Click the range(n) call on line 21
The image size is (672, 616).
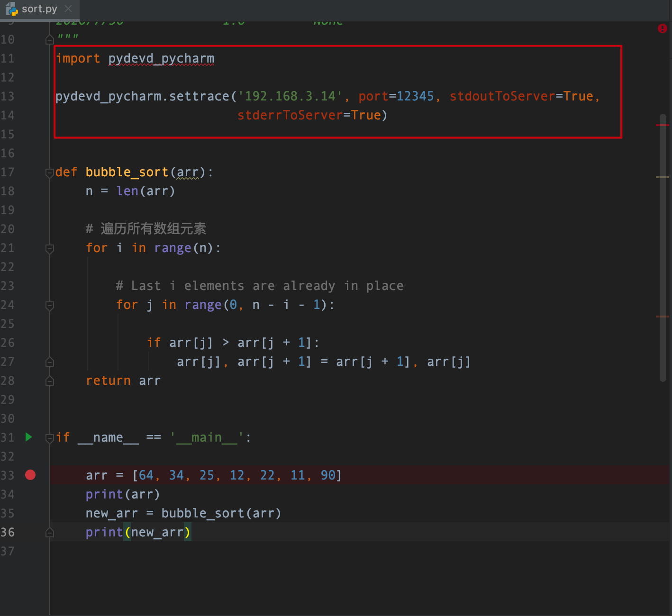coord(184,248)
